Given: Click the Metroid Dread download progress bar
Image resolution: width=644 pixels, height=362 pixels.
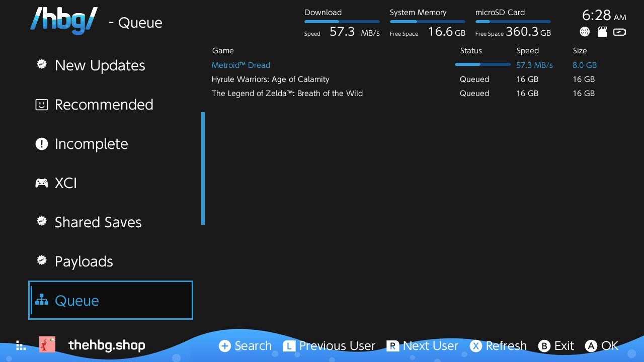Looking at the screenshot, I should point(483,64).
